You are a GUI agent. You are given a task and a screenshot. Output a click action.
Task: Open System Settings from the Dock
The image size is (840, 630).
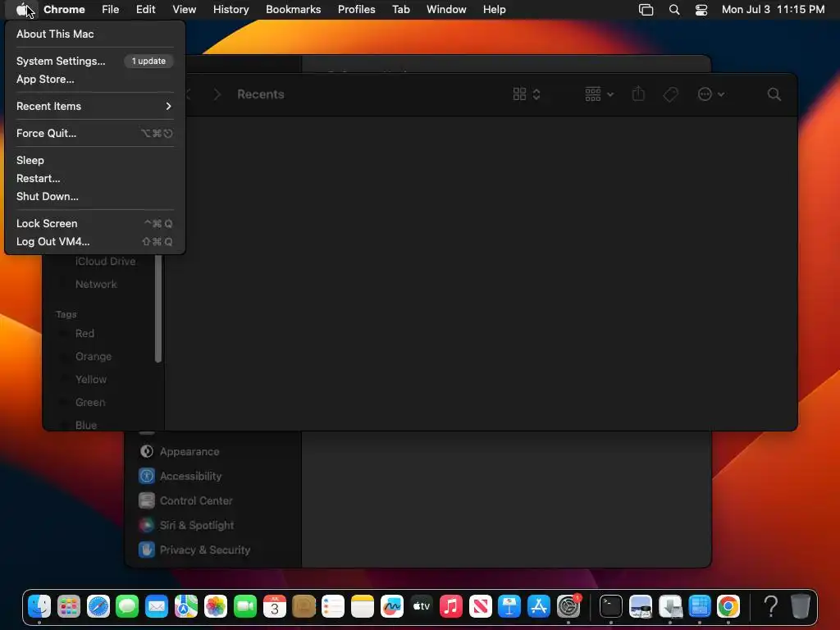[x=568, y=606]
